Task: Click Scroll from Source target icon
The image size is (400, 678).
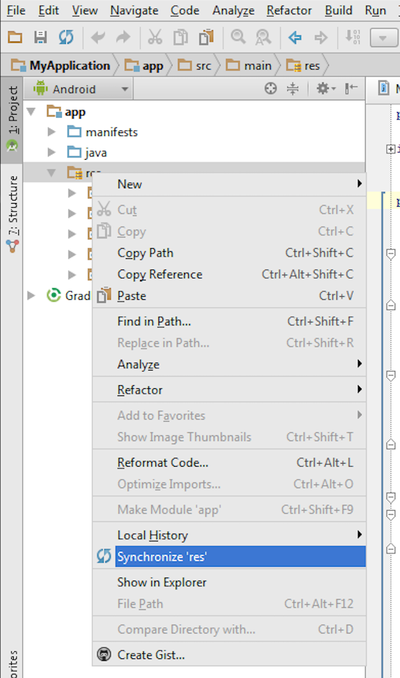Action: [x=271, y=89]
